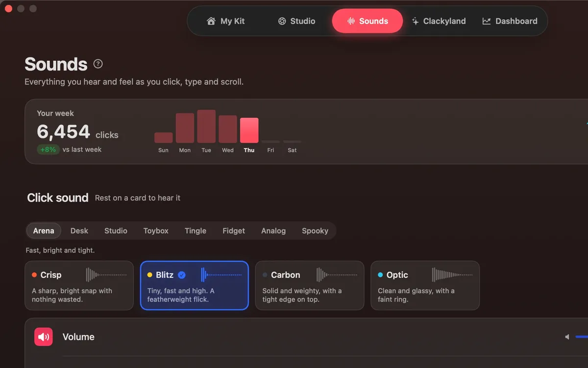Click the "Fast, bright and tight." description

[60, 250]
